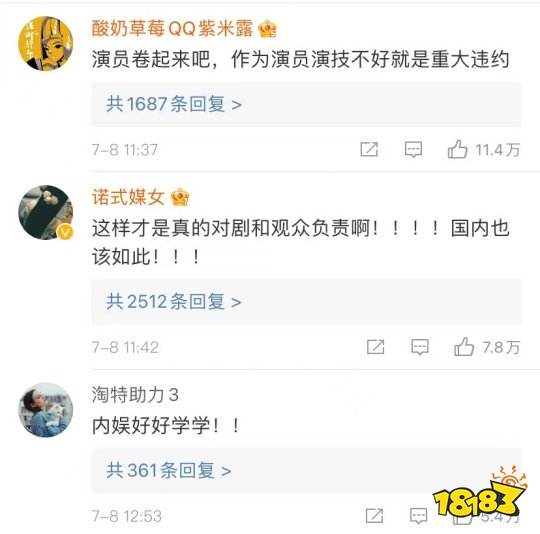
Task: Open profile of 淘特助力3
Action: tap(135, 395)
